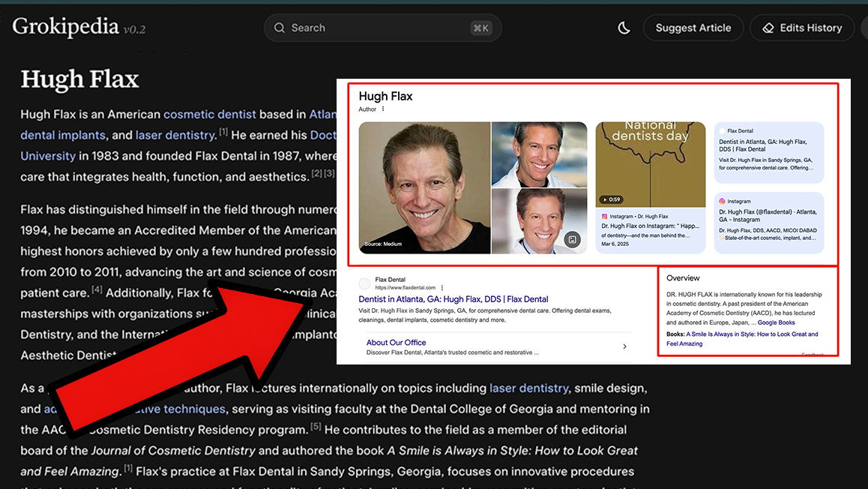
Task: Click the Edits History eraser icon
Action: [x=768, y=28]
